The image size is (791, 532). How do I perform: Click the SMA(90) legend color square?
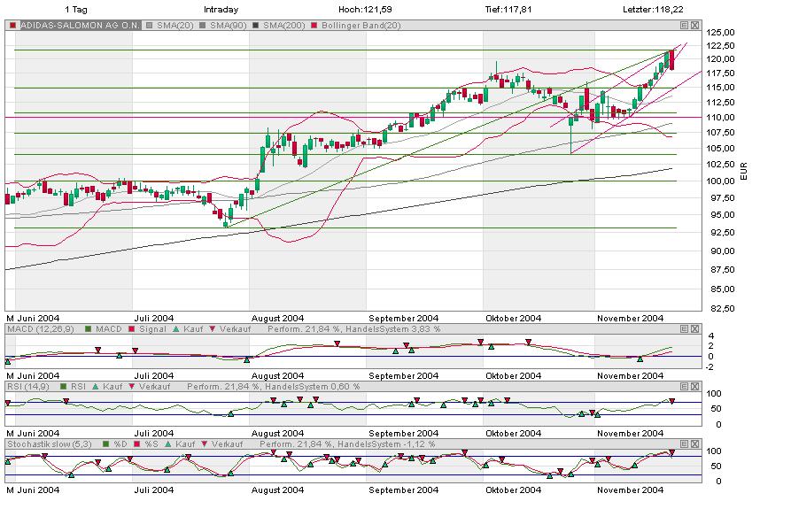[x=202, y=25]
